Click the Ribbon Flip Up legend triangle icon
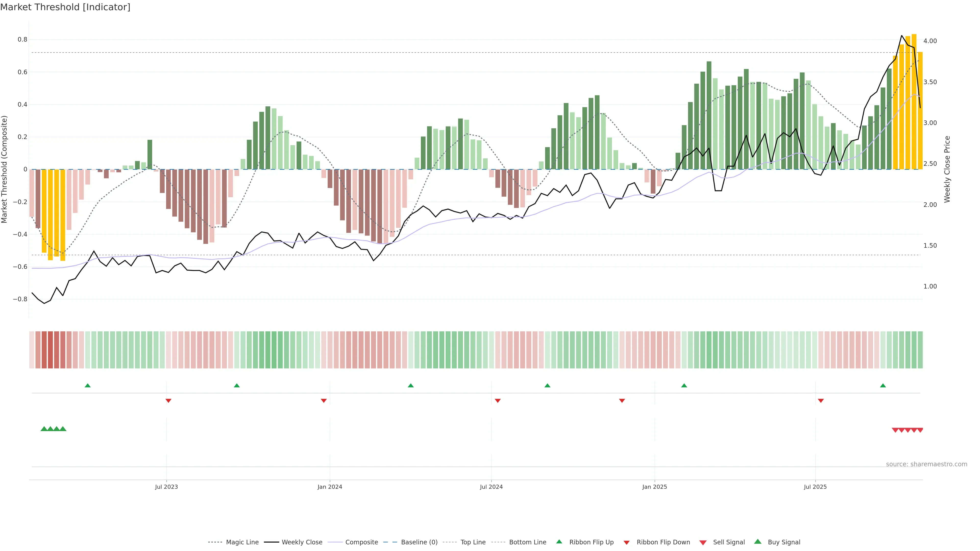Image resolution: width=980 pixels, height=551 pixels. 559,542
